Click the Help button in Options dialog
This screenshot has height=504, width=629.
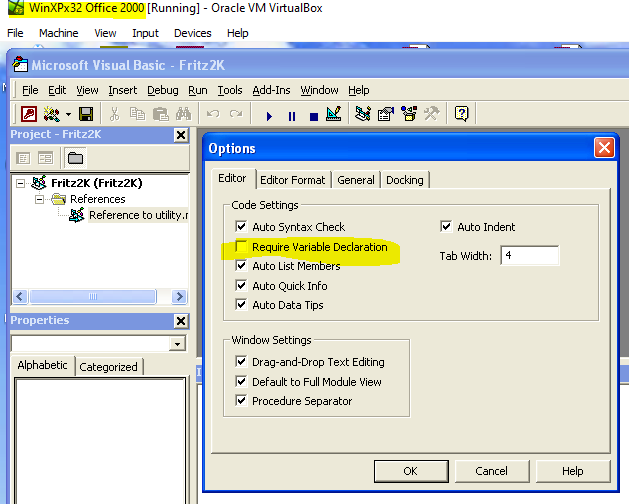coord(573,471)
